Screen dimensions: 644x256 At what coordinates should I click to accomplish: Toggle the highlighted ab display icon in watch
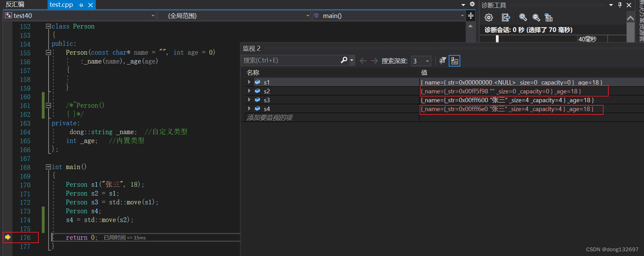click(454, 61)
